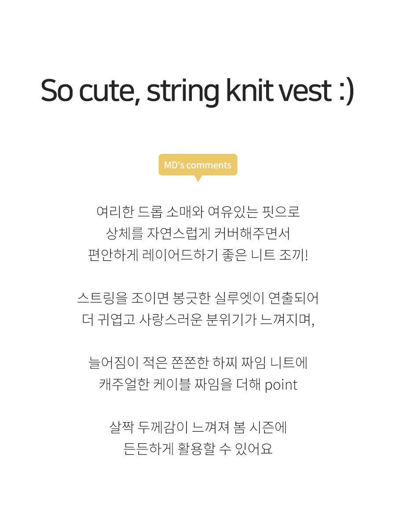Click the last line 든든하게 활용할 수 있어요
Image resolution: width=396 pixels, height=532 pixels.
(x=198, y=449)
